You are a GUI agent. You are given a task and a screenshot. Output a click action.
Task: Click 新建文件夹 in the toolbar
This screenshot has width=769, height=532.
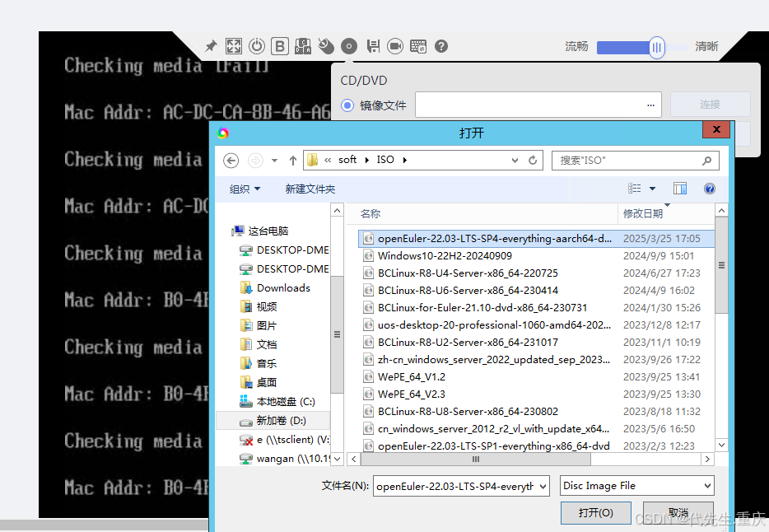pyautogui.click(x=310, y=189)
